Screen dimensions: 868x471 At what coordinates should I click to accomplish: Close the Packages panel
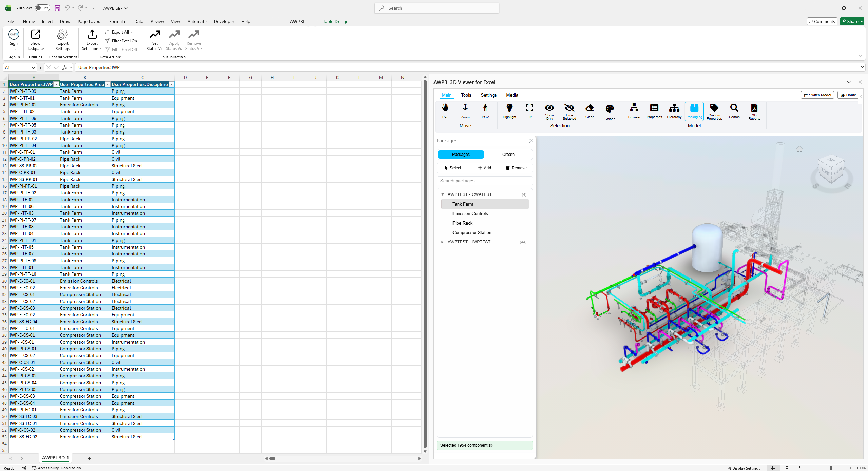click(531, 141)
